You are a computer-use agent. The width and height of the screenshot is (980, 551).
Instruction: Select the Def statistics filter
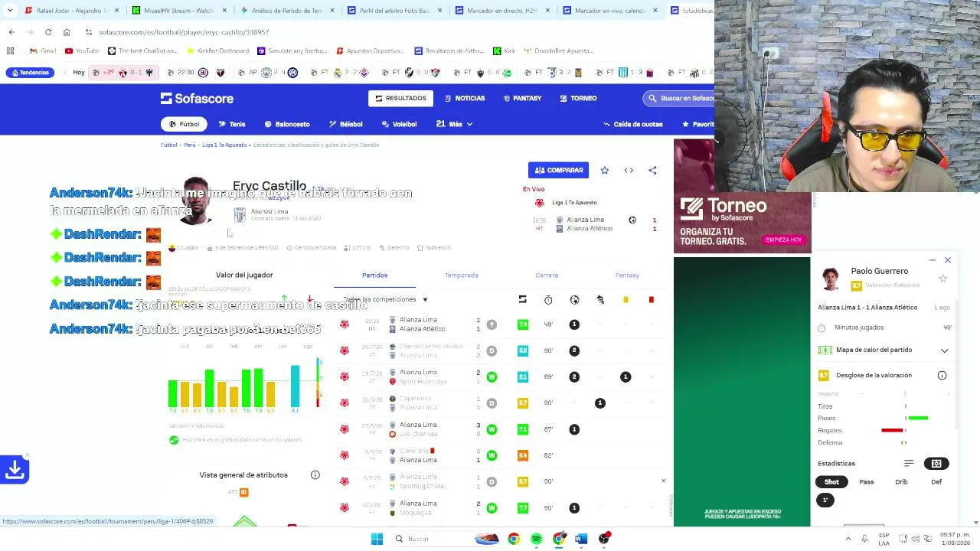tap(936, 482)
